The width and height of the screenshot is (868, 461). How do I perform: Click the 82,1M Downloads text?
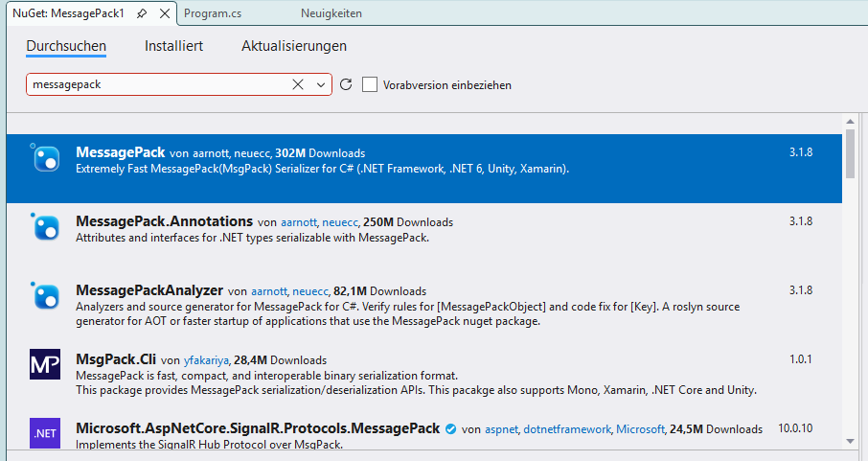pyautogui.click(x=379, y=291)
